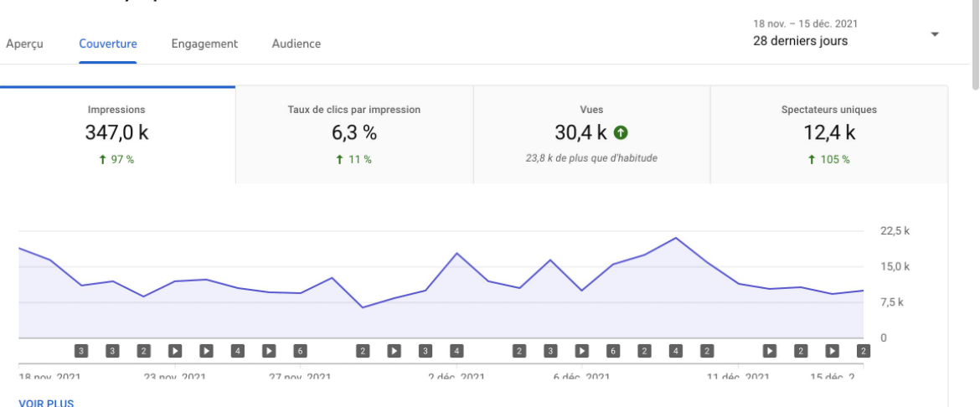Click the green up-arrow icon beside Vues
Viewport: 980px width, 407px height.
[x=621, y=132]
